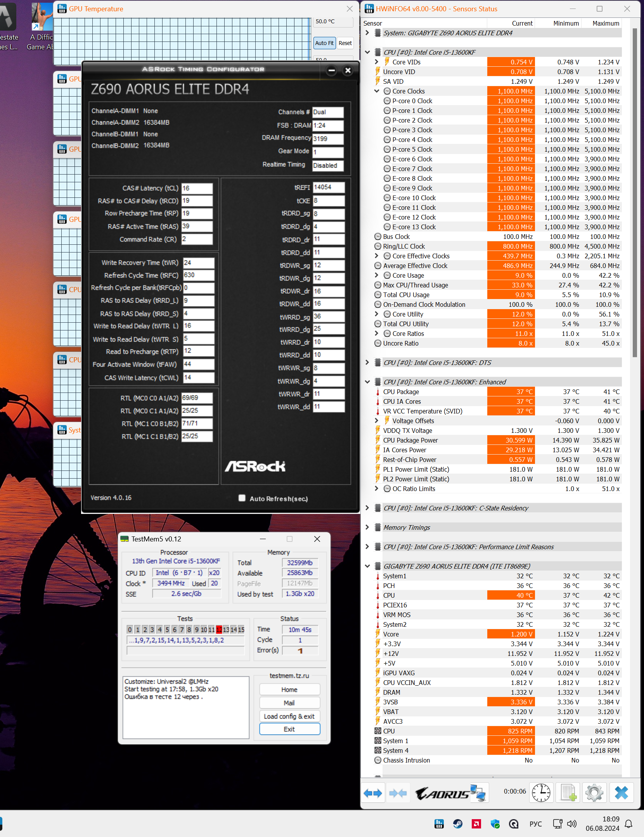Start logging with the log file icon
Viewport: 644px width, 837px height.
(568, 793)
